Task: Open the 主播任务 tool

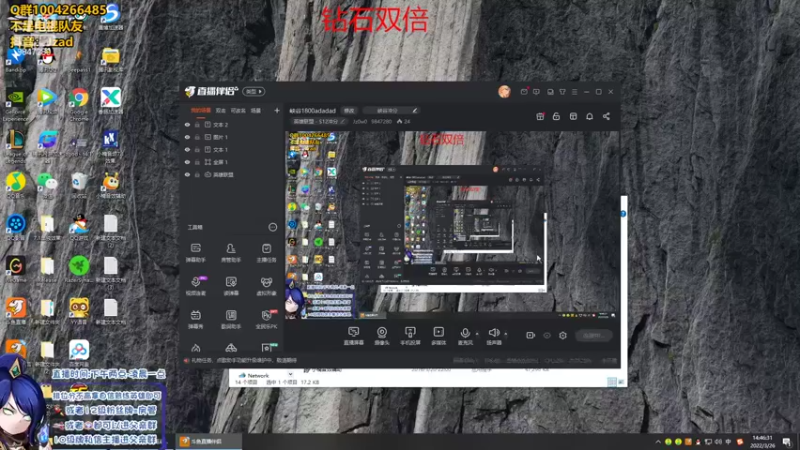Action: coord(266,253)
